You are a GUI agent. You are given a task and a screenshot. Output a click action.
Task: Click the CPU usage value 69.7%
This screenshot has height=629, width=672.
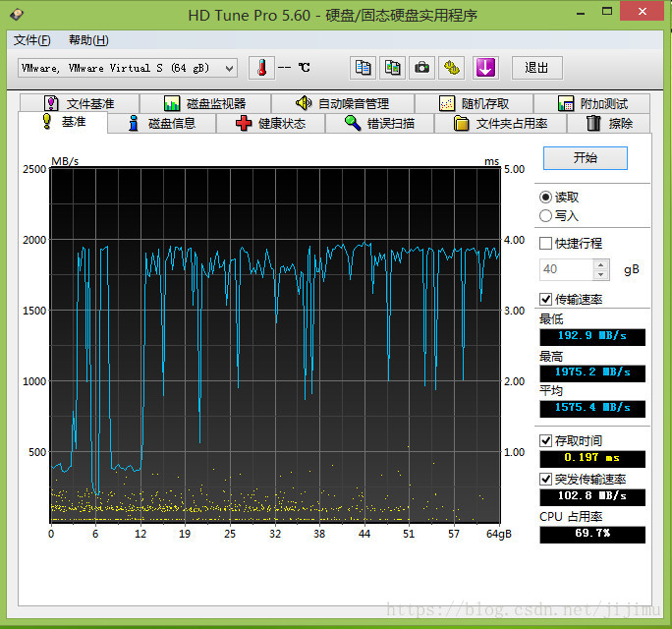point(592,535)
